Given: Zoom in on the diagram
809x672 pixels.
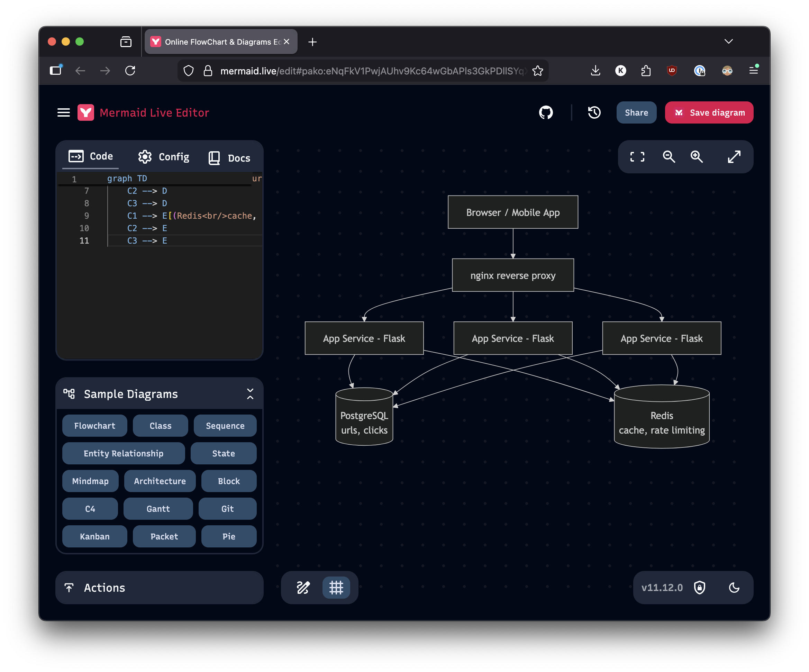Looking at the screenshot, I should [697, 157].
